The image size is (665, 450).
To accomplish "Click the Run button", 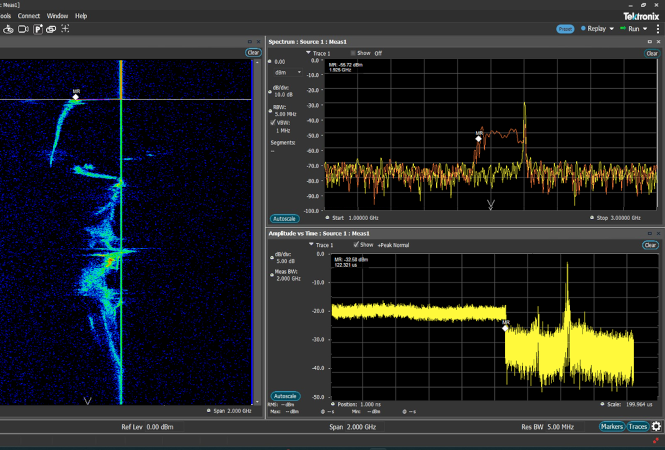I will (x=634, y=29).
